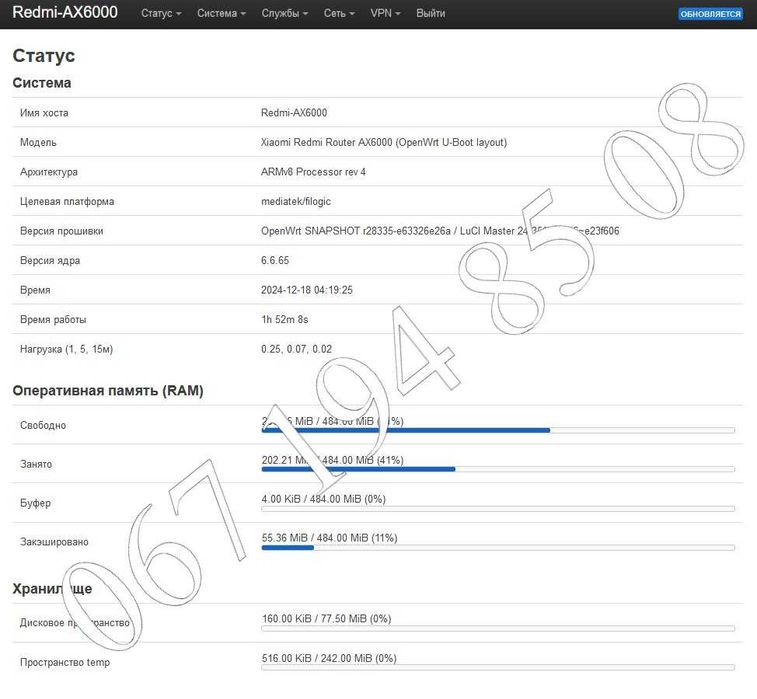Screen dimensions: 757x699
Task: Click the Дисковое пространство usage bar
Action: (498, 629)
